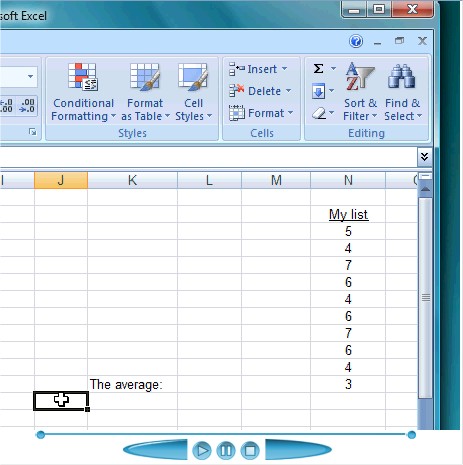This screenshot has height=465, width=463.
Task: Click the Increase Decimal icon
Action: pyautogui.click(x=7, y=106)
